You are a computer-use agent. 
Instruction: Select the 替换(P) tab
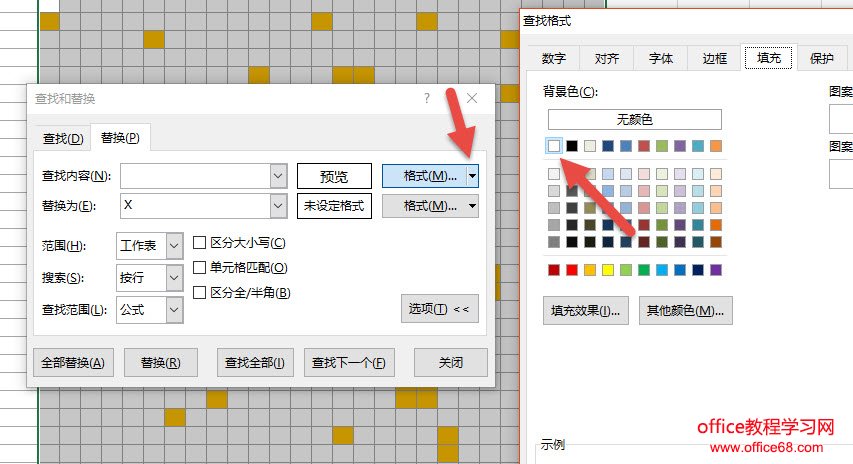click(120, 138)
